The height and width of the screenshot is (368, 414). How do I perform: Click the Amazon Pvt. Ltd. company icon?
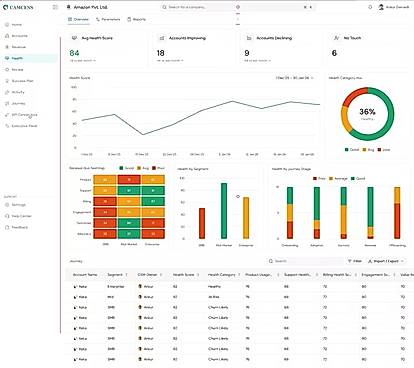(69, 7)
